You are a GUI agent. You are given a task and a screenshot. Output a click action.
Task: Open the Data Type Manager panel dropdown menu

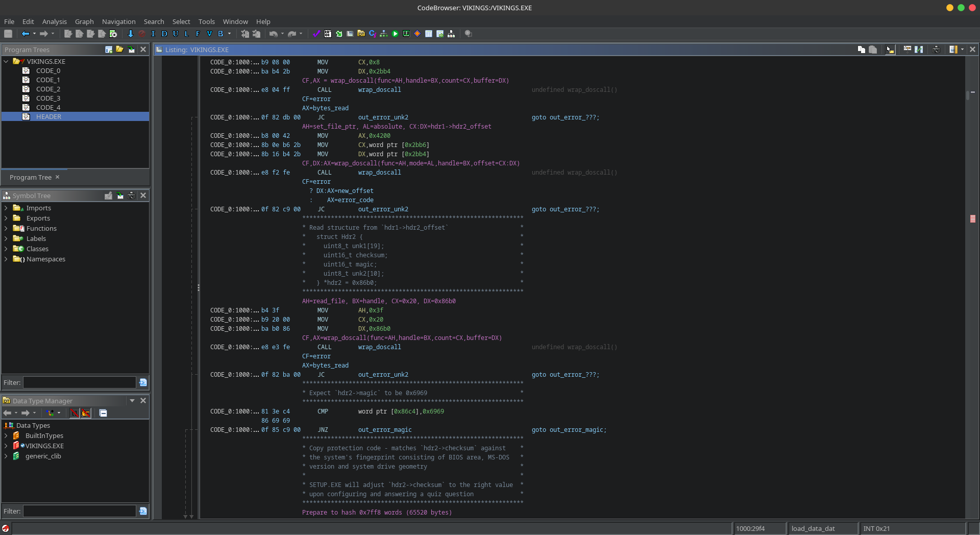132,401
